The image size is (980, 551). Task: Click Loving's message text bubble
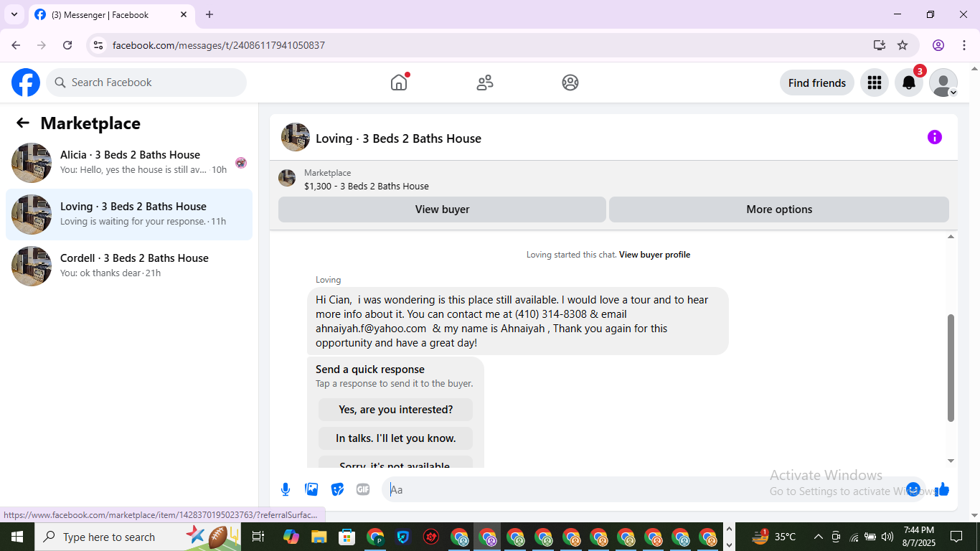pos(518,321)
